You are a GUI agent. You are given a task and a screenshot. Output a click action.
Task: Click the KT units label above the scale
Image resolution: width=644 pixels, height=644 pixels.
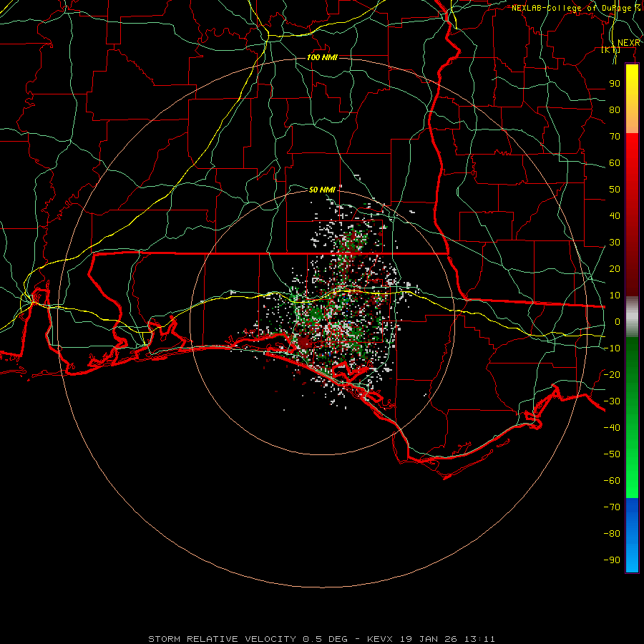point(611,49)
